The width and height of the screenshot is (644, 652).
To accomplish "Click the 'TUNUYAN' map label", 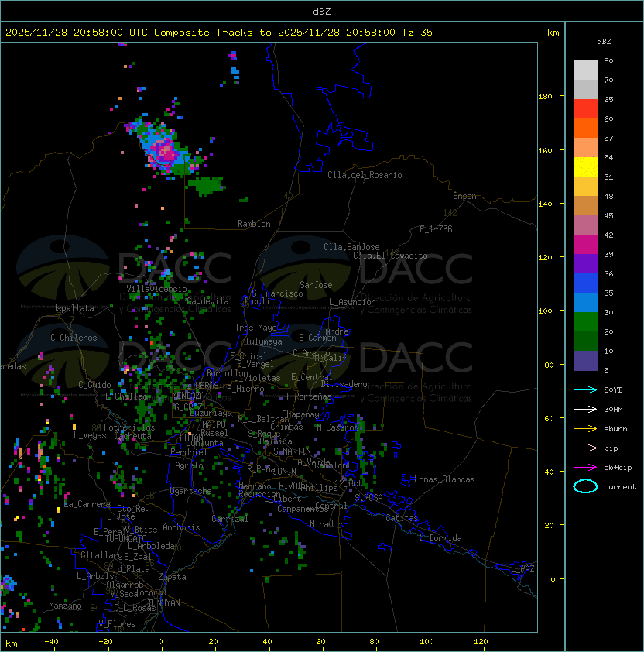I will point(164,602).
